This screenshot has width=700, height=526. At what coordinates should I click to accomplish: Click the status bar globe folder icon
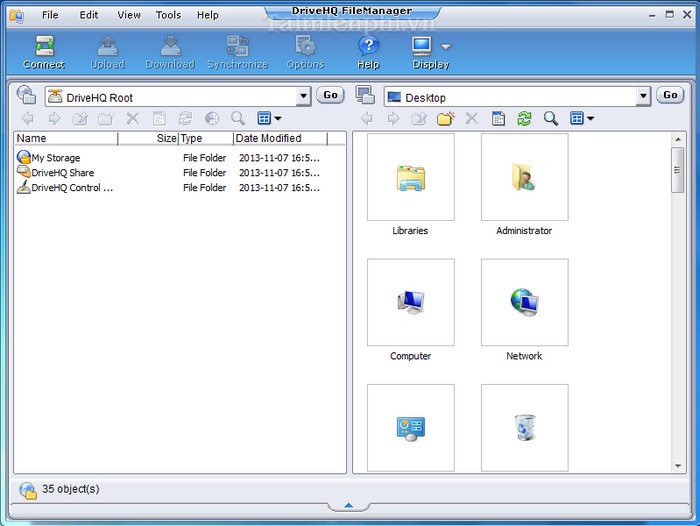coord(28,490)
